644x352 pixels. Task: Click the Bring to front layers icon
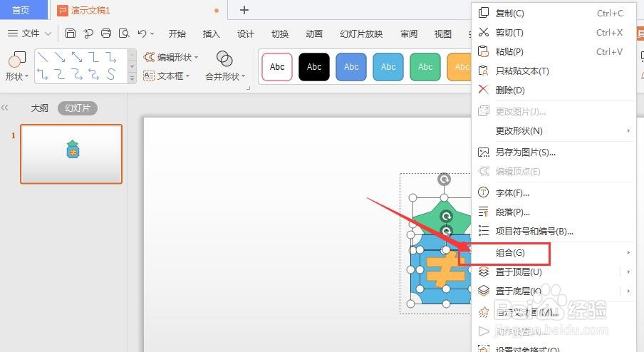pyautogui.click(x=484, y=271)
